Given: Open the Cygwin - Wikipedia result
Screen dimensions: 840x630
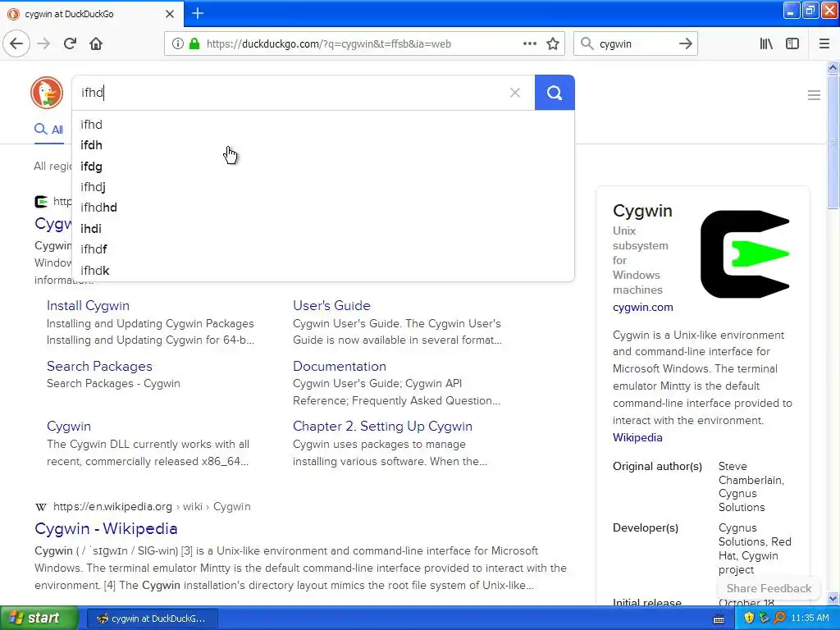Looking at the screenshot, I should [x=106, y=529].
